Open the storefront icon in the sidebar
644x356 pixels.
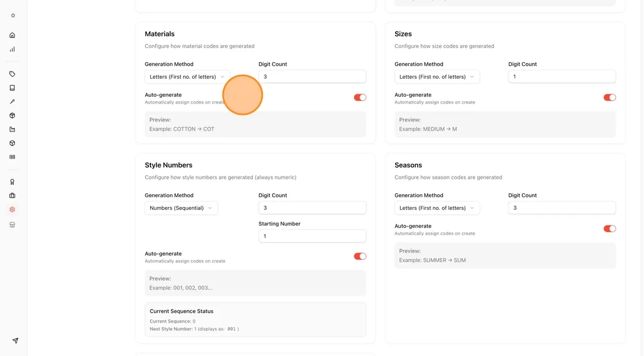tap(12, 225)
